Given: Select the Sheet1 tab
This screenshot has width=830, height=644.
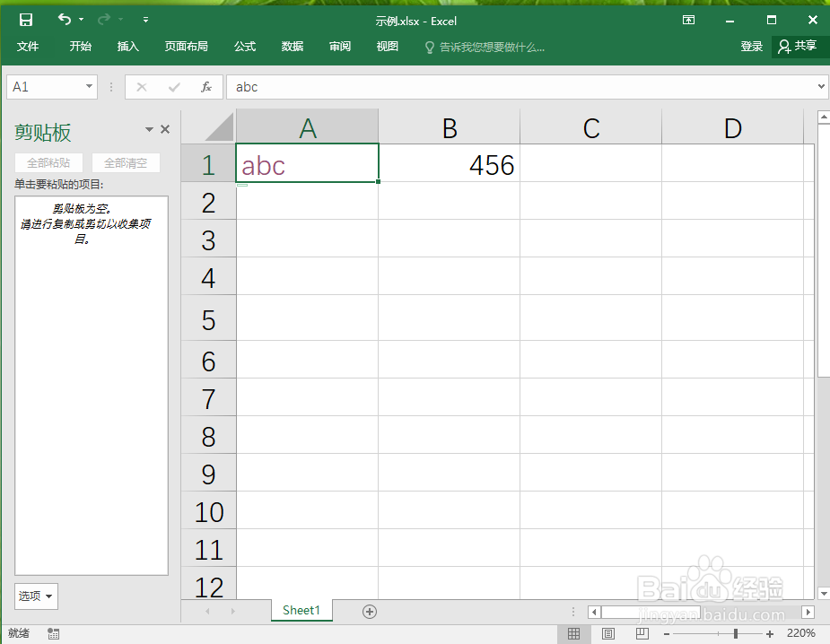Looking at the screenshot, I should click(301, 611).
